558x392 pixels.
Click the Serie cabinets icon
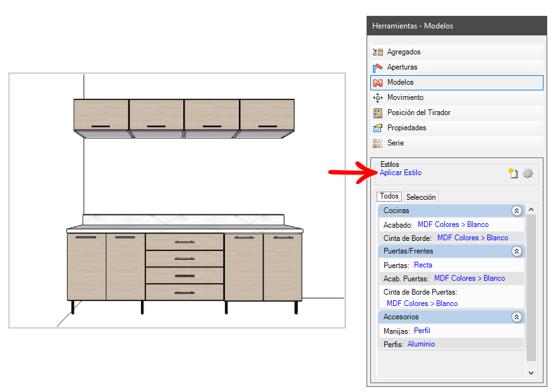pos(377,143)
